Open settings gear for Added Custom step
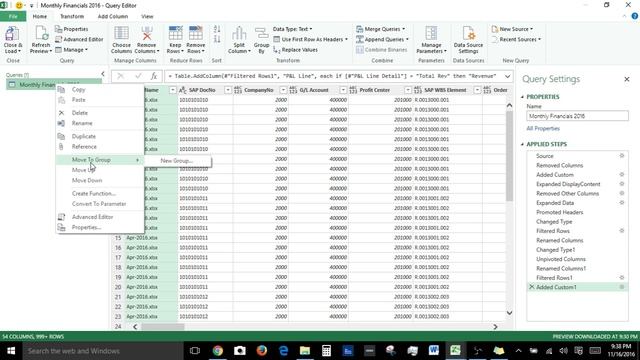640x360 pixels. click(622, 175)
